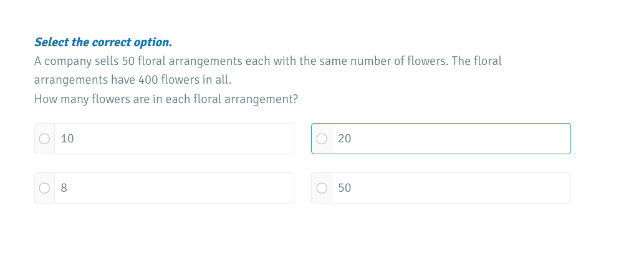The height and width of the screenshot is (266, 644).
Task: Click the answer box containing 8
Action: (175, 188)
